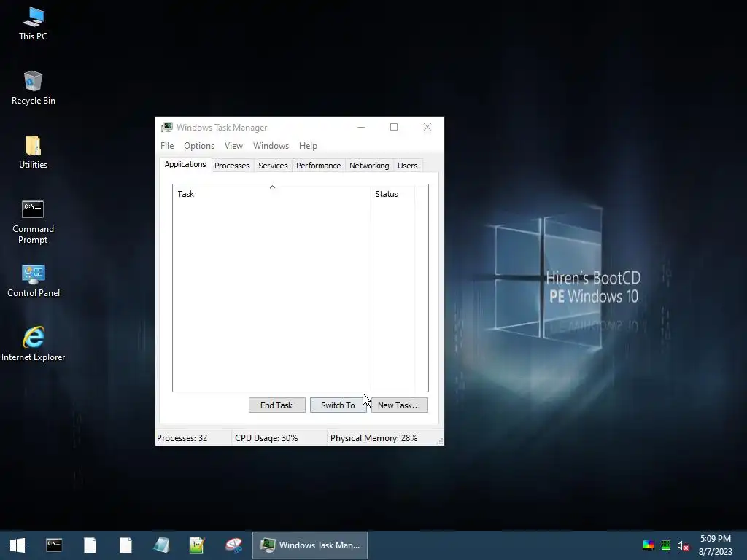
Task: Click first blank document taskbar icon
Action: click(90, 545)
